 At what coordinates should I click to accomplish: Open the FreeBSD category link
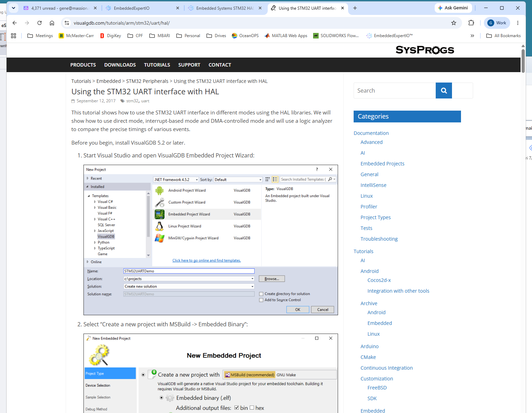377,388
